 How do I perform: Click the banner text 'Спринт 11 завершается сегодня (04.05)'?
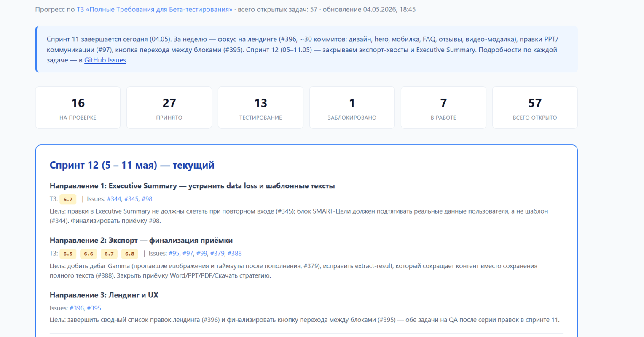point(108,39)
